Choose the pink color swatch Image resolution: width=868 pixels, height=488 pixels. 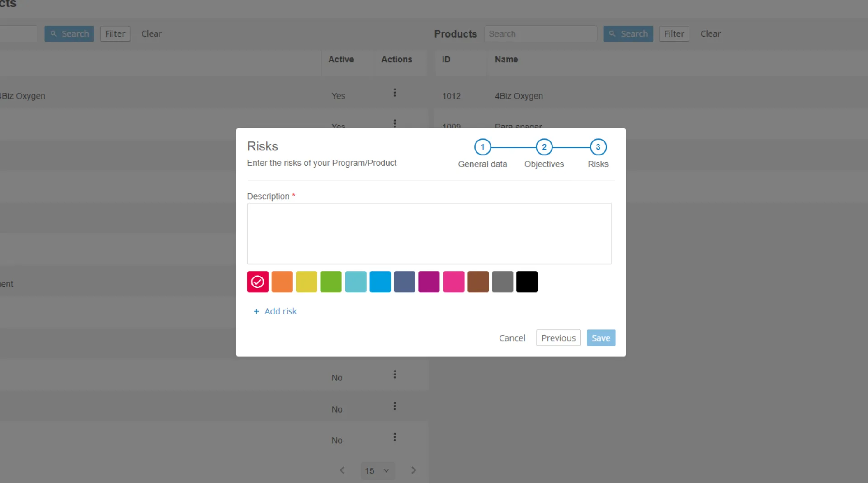coord(454,282)
